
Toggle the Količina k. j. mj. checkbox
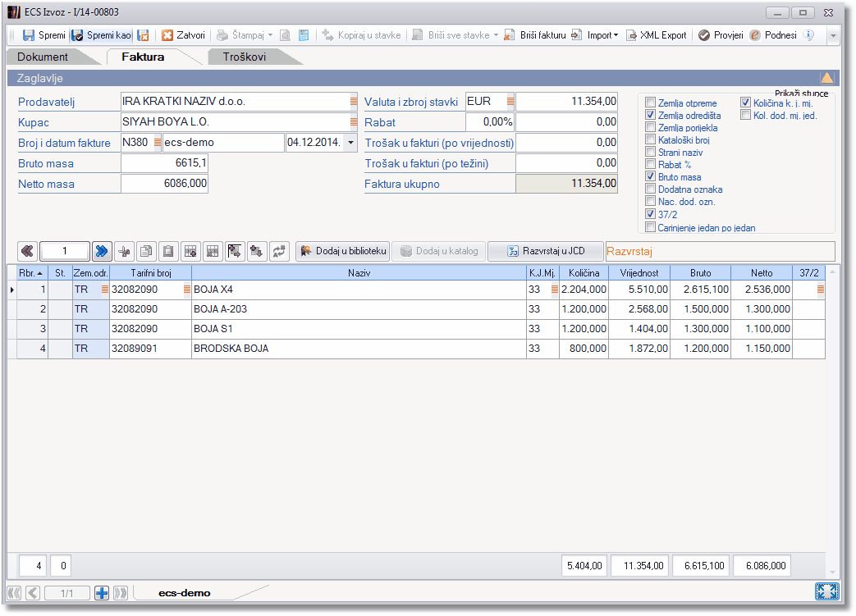tap(745, 103)
